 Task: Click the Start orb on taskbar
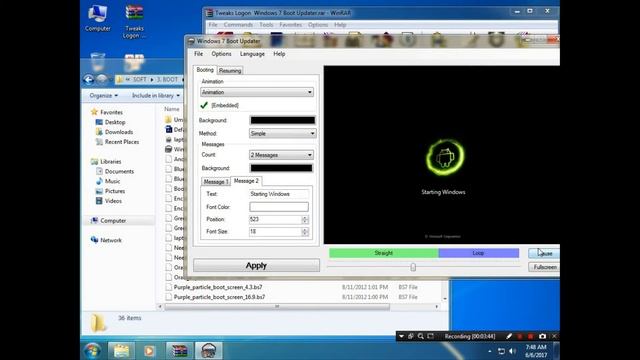tap(93, 351)
